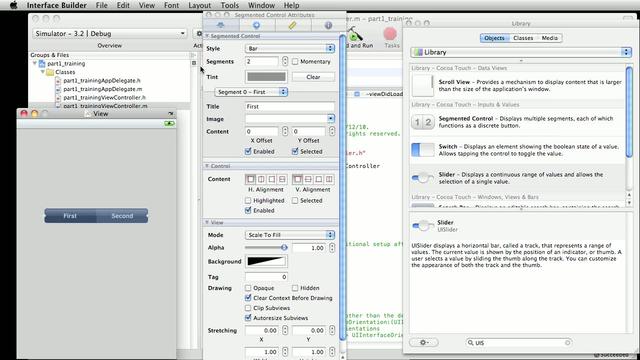
Task: Switch Library to Media tab
Action: [x=550, y=38]
